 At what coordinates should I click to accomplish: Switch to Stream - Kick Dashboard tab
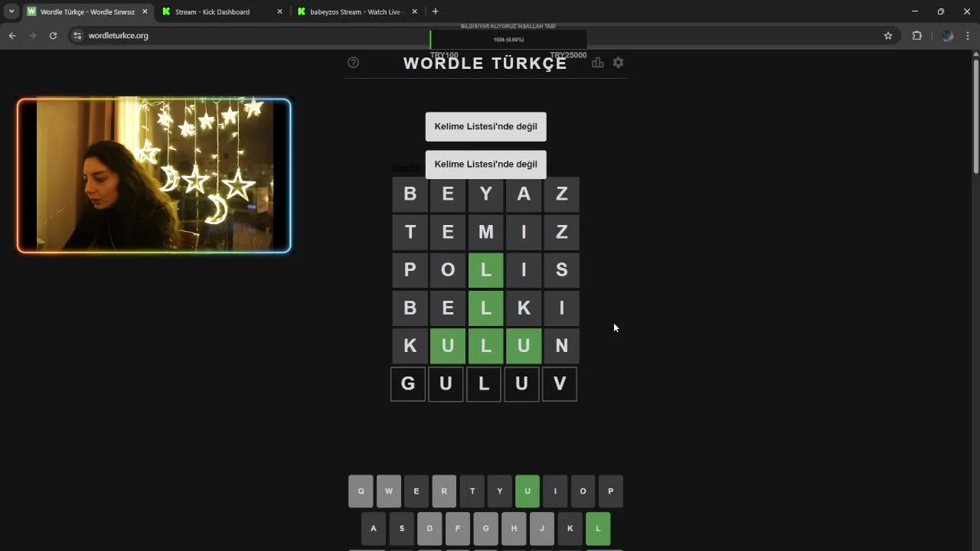pyautogui.click(x=222, y=11)
